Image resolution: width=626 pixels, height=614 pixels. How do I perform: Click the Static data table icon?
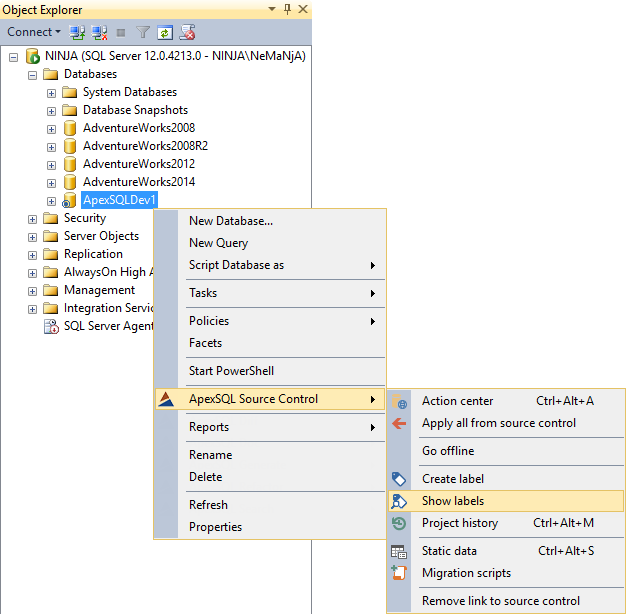tap(399, 552)
